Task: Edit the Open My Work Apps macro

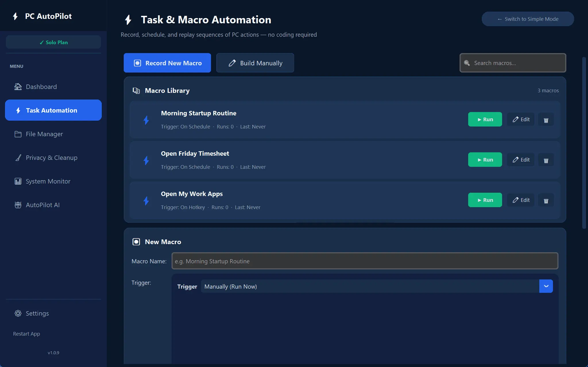Action: 521,200
